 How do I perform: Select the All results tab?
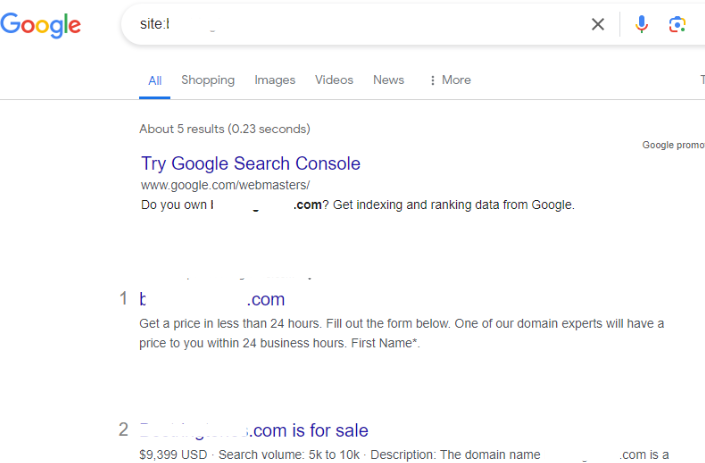[155, 80]
